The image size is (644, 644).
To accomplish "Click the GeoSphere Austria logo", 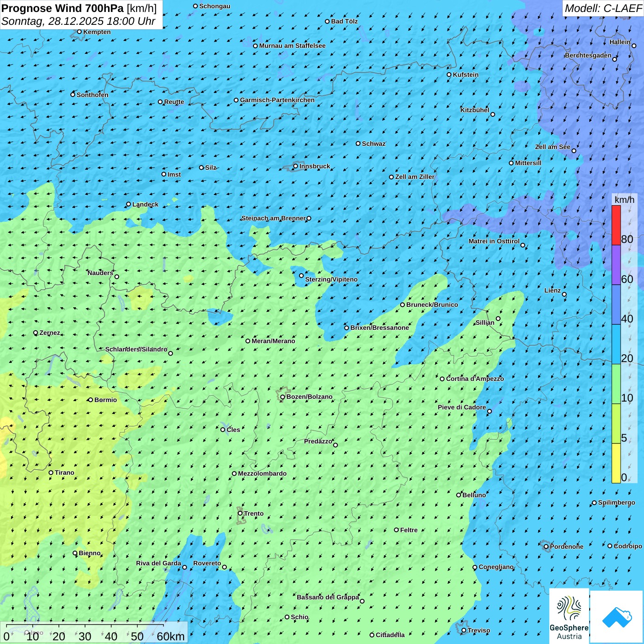I will (569, 616).
